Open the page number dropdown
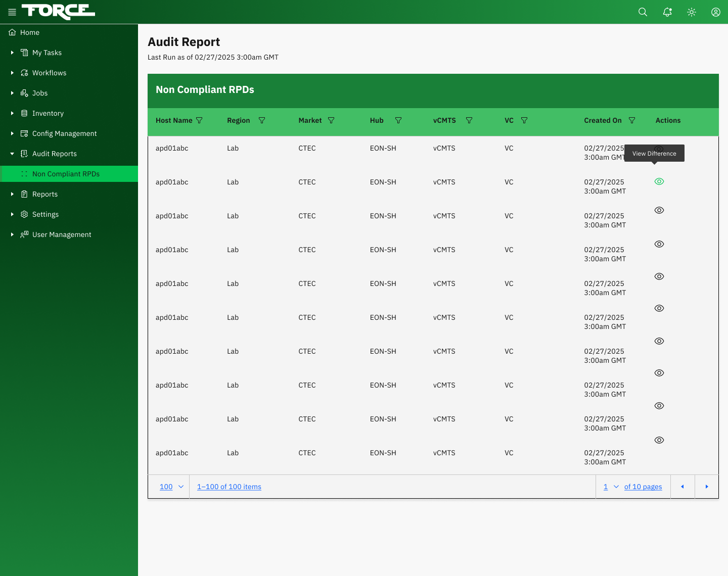Viewport: 728px width, 576px height. pos(611,487)
